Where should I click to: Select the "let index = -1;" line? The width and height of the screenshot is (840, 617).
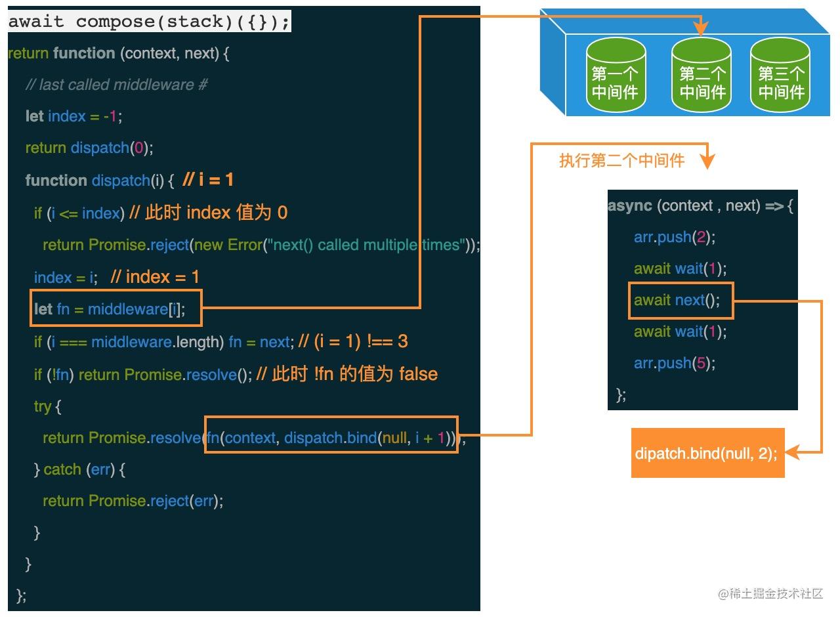[x=73, y=116]
